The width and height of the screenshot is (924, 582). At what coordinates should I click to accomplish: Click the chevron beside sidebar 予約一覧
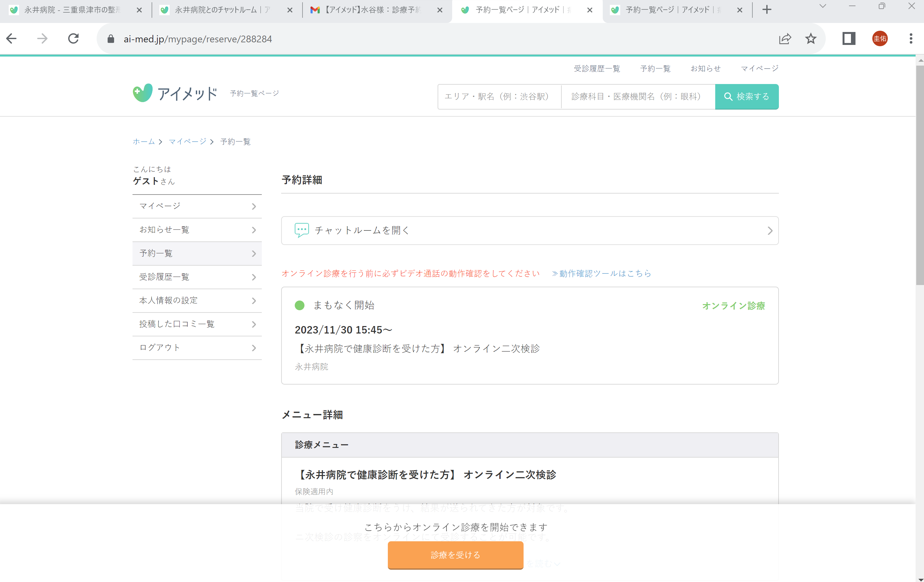tap(254, 254)
